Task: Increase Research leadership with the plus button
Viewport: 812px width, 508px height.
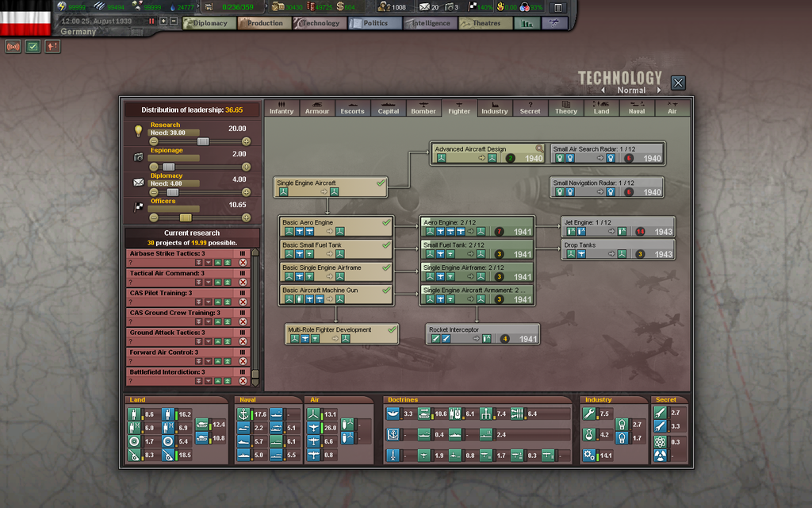Action: point(246,141)
